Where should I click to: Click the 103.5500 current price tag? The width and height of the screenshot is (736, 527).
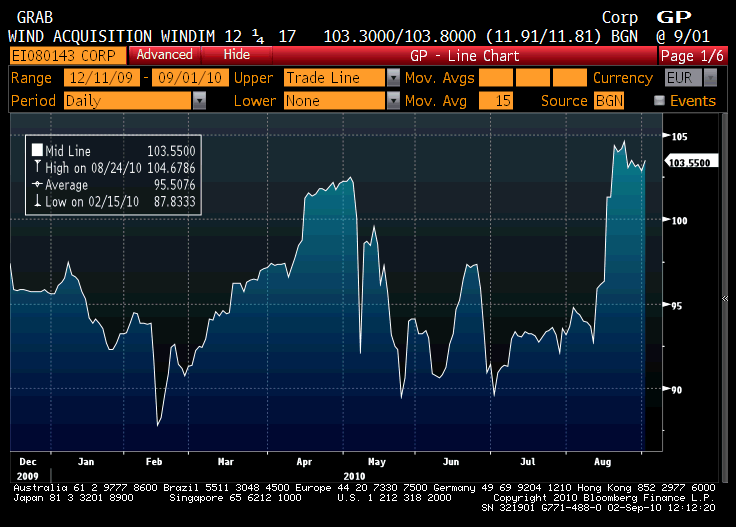click(688, 162)
